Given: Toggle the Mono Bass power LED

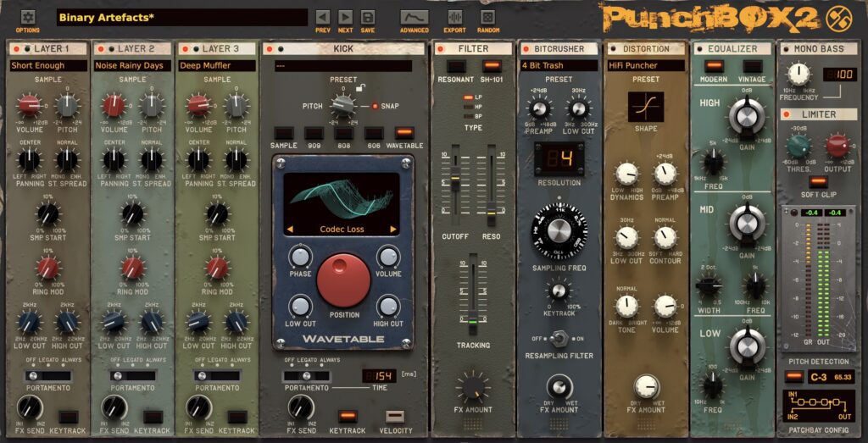Looking at the screenshot, I should (x=786, y=49).
